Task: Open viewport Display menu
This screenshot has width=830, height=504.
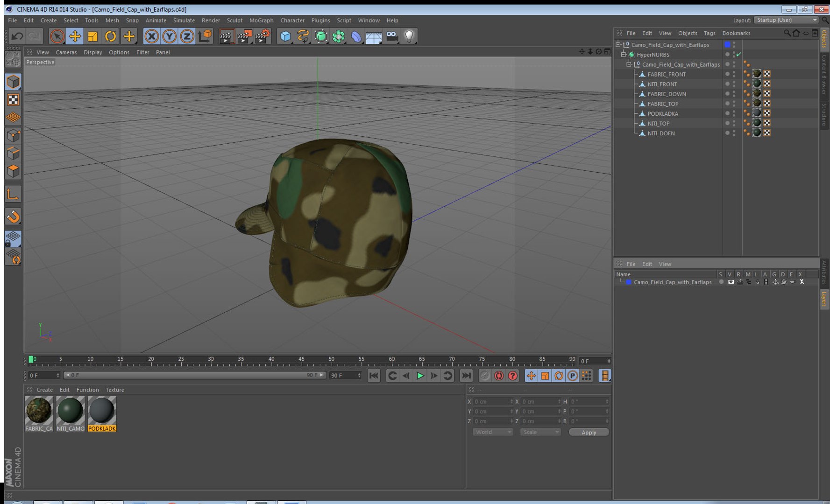Action: point(92,52)
